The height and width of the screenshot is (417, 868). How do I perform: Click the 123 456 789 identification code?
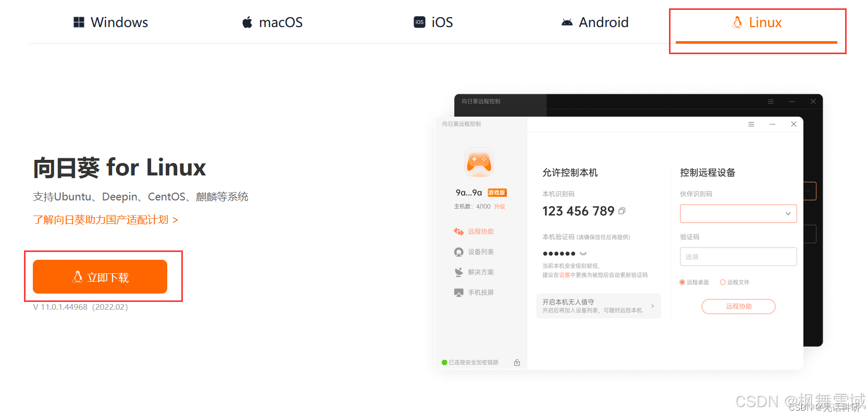tap(578, 211)
